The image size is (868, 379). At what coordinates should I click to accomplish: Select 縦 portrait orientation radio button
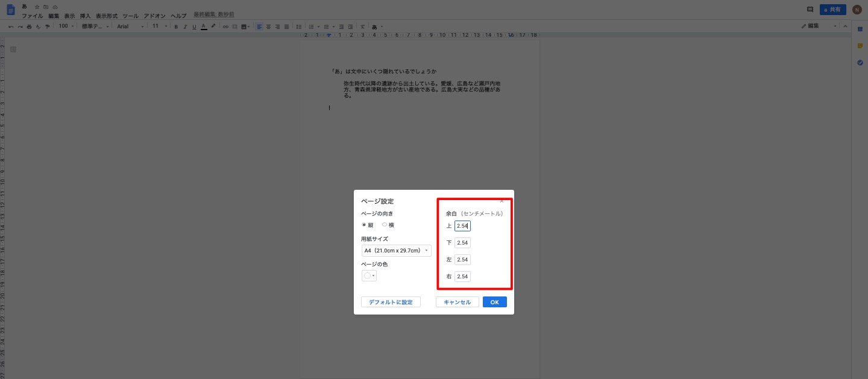364,225
